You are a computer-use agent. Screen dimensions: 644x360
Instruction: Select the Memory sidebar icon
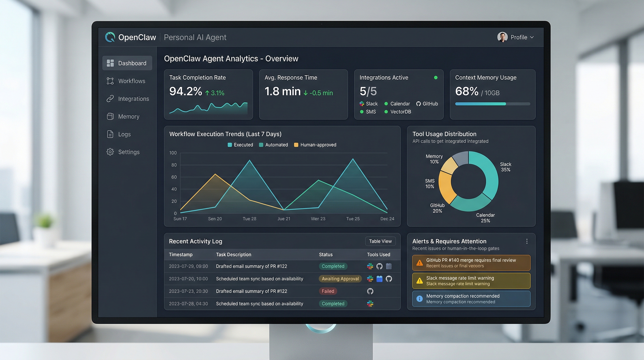point(110,116)
